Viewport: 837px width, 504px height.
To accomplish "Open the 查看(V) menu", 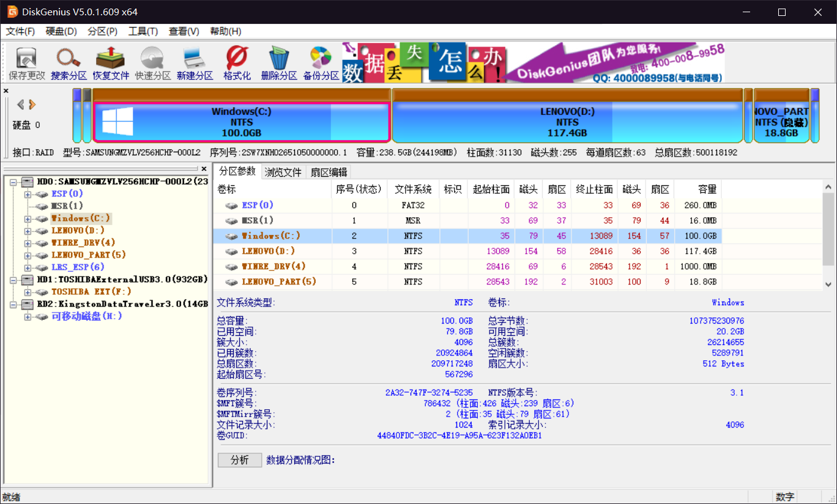I will click(184, 31).
